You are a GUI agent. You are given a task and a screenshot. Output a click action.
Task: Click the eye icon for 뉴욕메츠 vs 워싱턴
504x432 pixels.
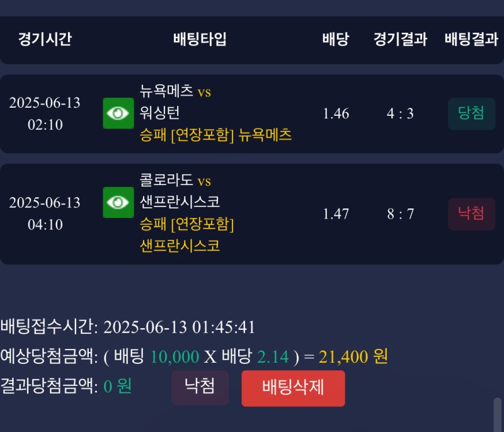click(118, 113)
